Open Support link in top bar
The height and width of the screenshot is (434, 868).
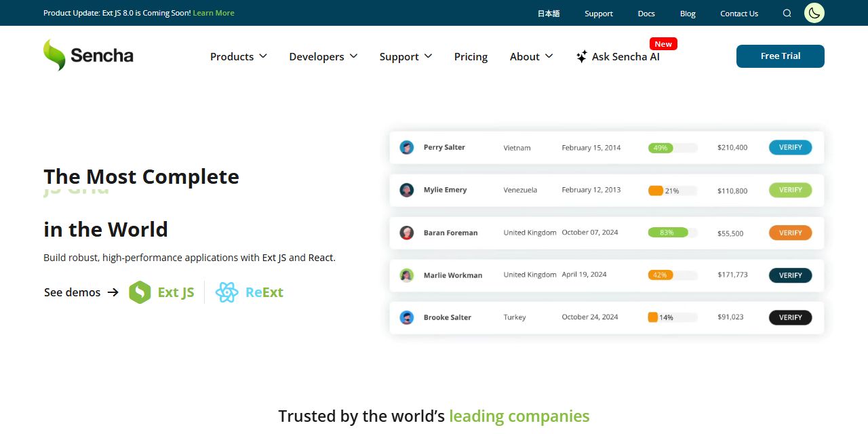(x=599, y=14)
